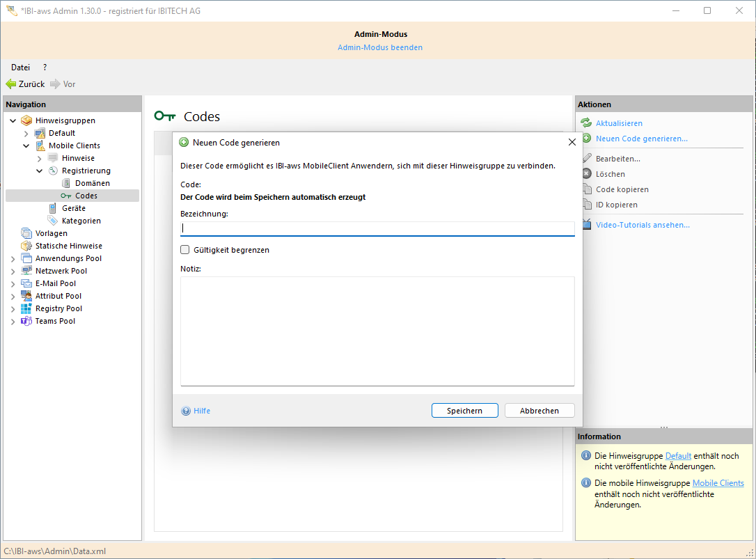Select the Teams Pool icon

point(26,321)
